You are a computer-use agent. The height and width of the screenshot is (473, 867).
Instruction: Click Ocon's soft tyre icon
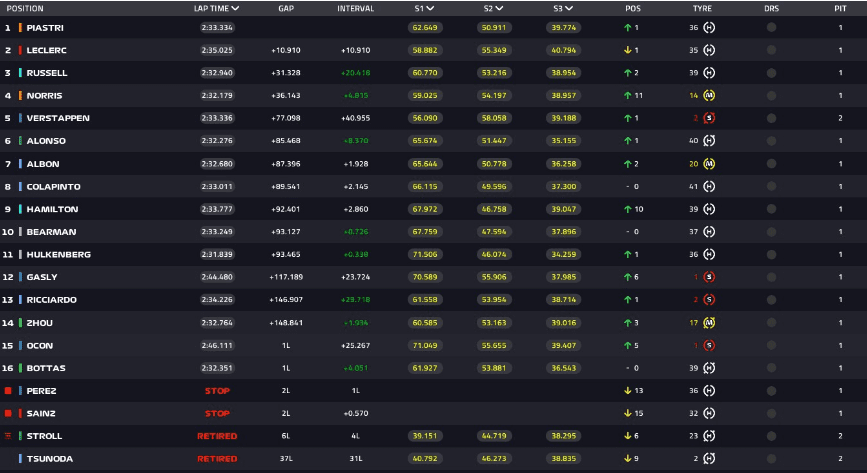point(709,345)
